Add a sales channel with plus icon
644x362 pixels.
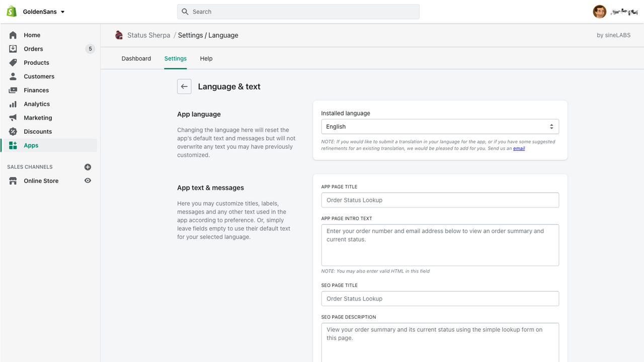[x=88, y=167]
